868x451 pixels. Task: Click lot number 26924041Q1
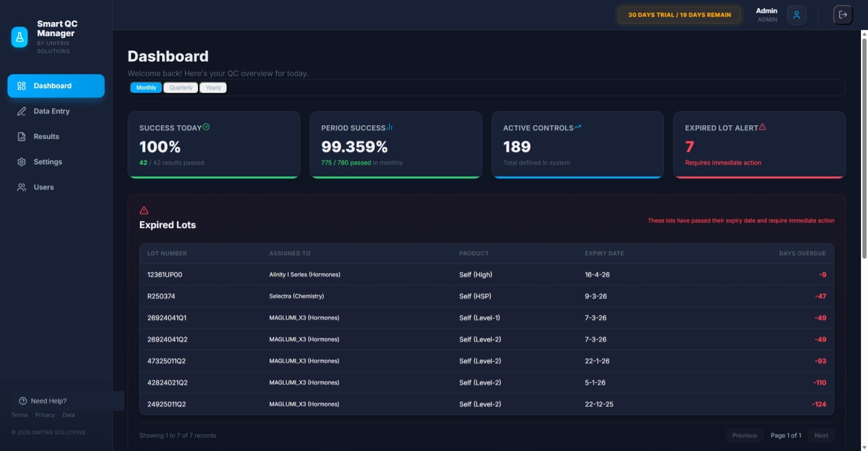coord(167,318)
